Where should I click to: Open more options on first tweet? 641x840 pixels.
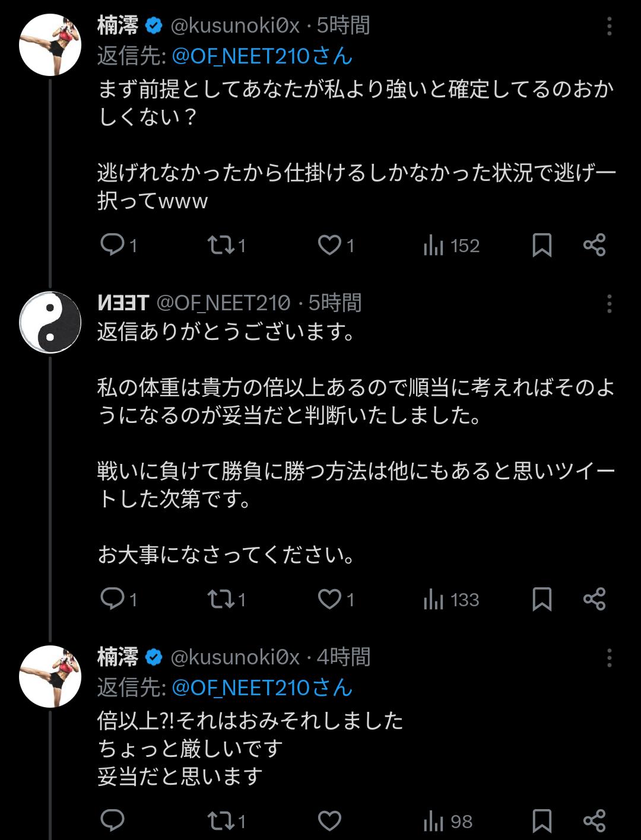(610, 26)
